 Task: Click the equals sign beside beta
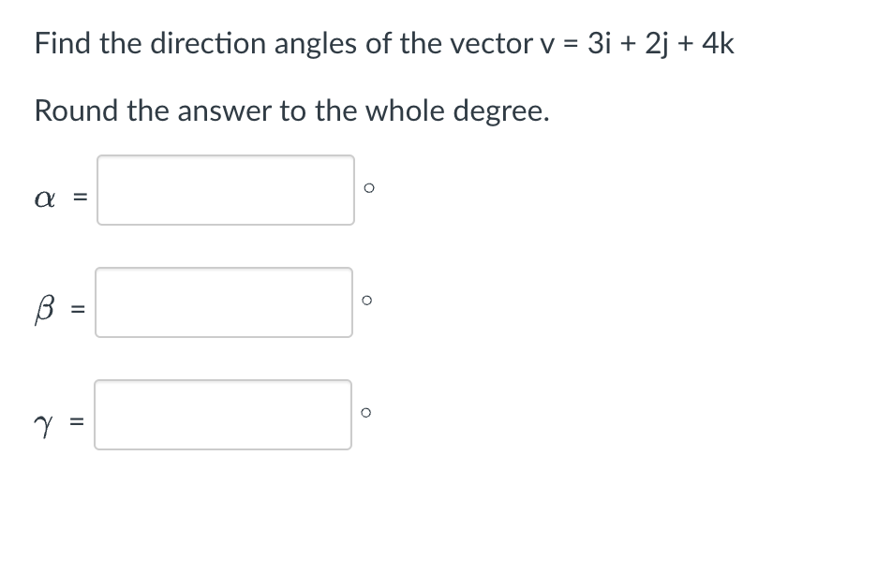tap(79, 309)
